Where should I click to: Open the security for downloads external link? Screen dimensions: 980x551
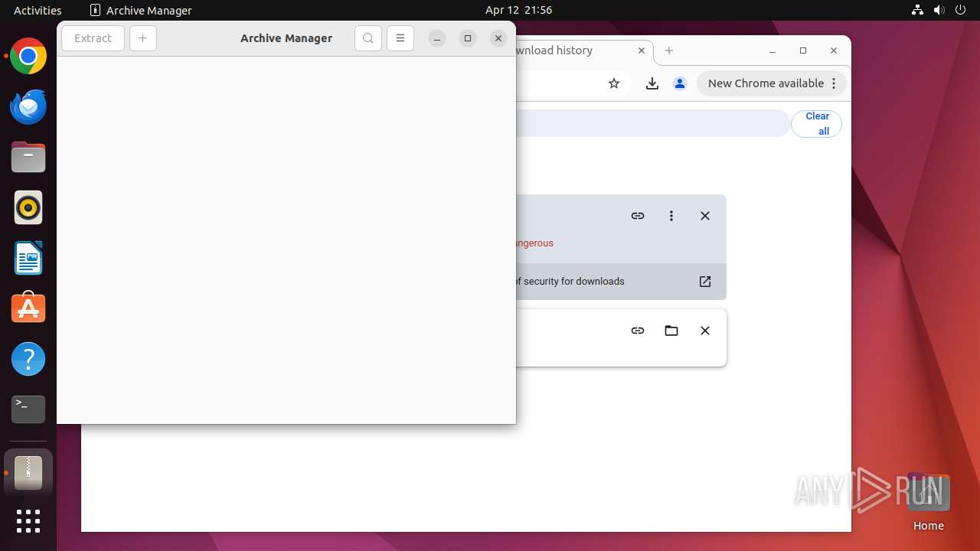point(705,282)
